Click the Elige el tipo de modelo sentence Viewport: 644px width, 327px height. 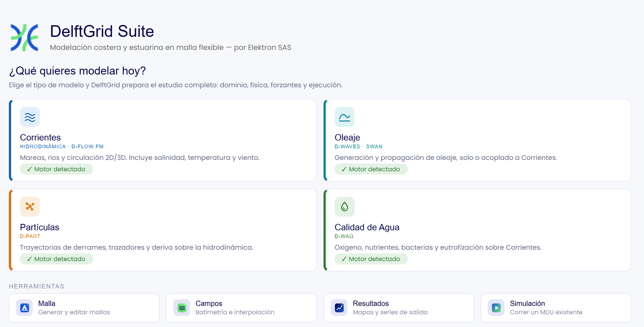pyautogui.click(x=176, y=85)
